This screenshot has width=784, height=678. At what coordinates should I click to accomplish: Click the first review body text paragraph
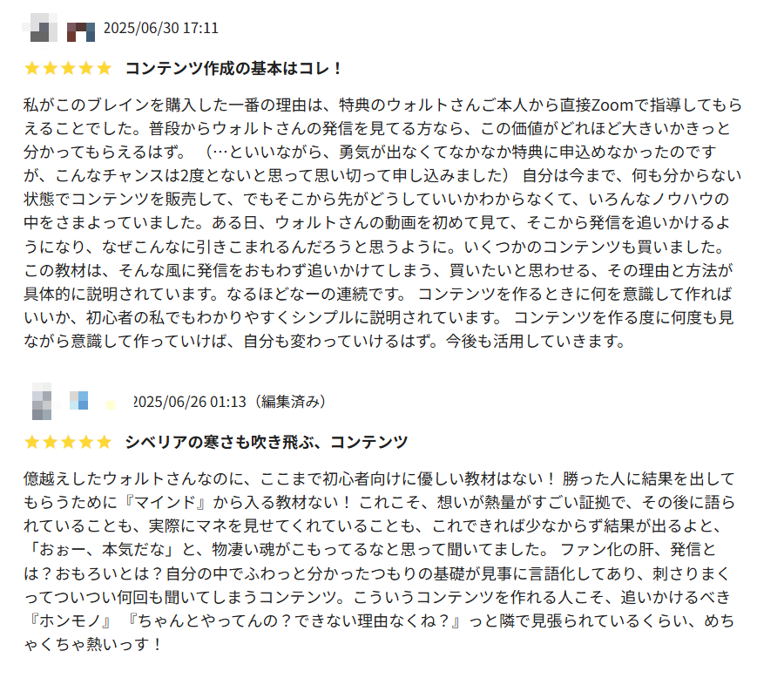coord(383,223)
